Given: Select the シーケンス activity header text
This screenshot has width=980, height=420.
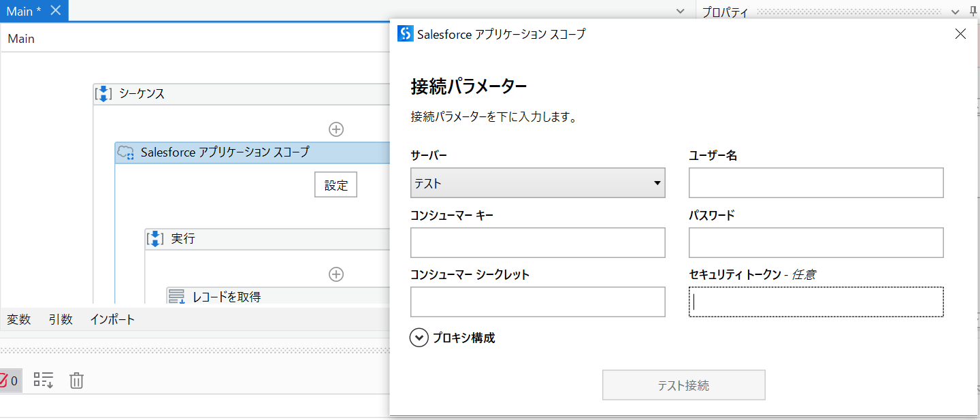Looking at the screenshot, I should click(142, 94).
